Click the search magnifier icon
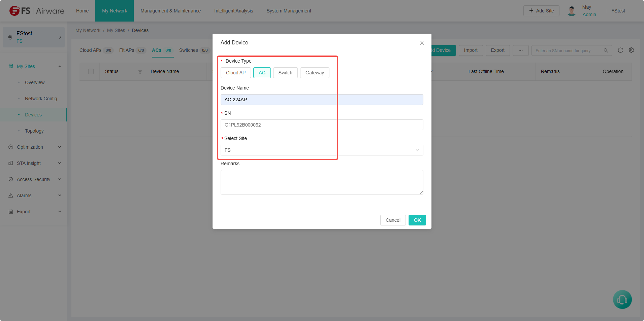Screen dimensions: 644x321 coord(606,50)
